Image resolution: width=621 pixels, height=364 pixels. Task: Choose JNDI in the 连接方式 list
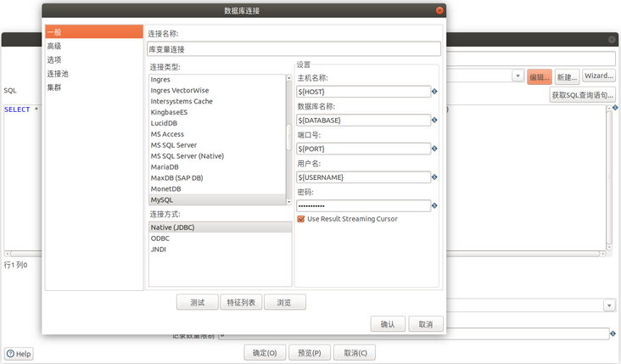tap(159, 249)
